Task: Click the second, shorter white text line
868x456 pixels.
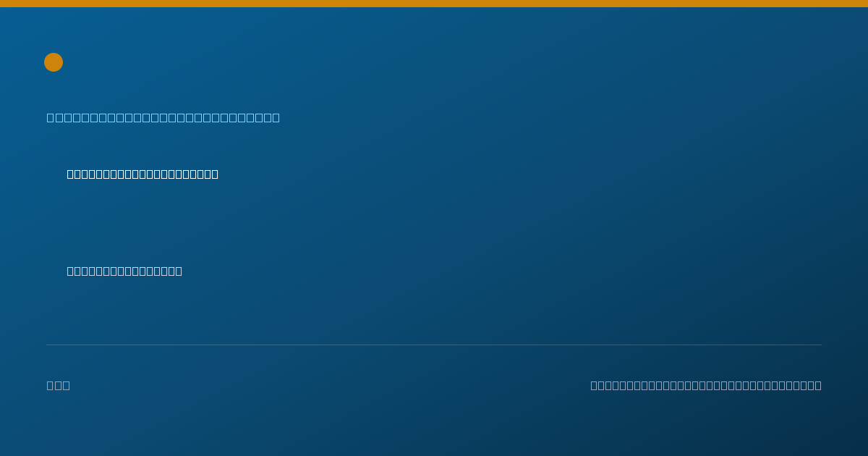Action: pyautogui.click(x=124, y=271)
